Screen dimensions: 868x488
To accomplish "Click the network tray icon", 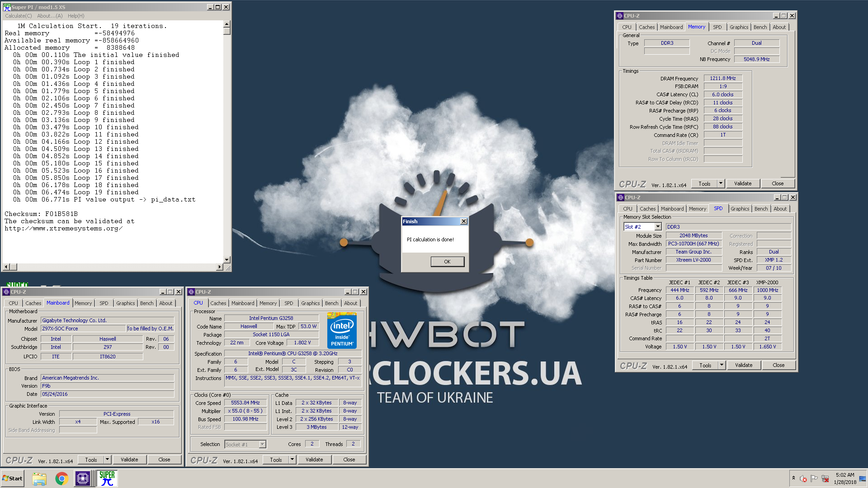I will click(x=825, y=479).
